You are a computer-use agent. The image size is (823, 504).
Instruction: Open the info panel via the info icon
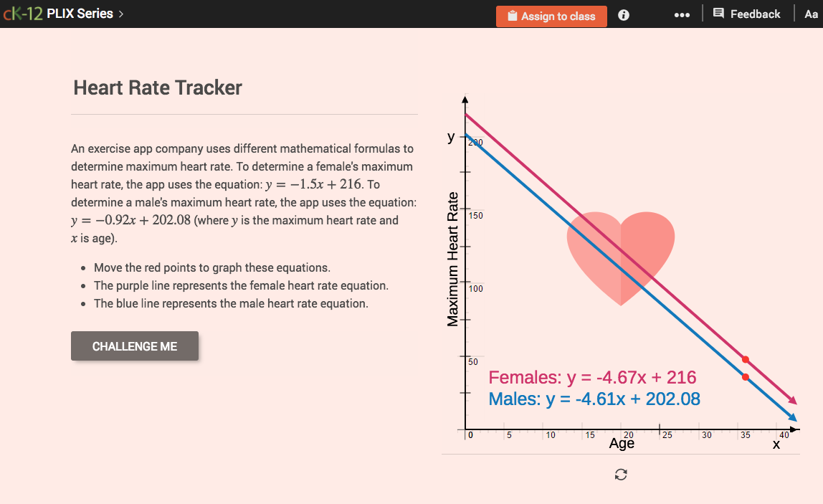pyautogui.click(x=623, y=15)
